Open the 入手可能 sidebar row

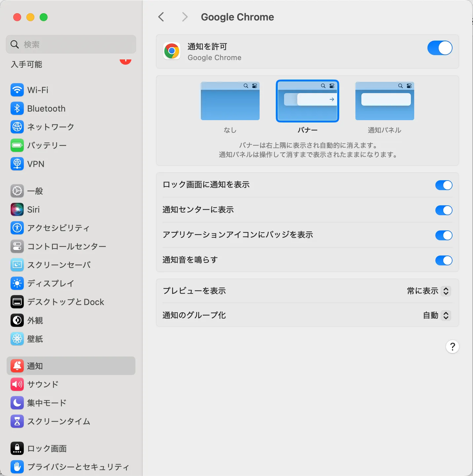click(71, 64)
